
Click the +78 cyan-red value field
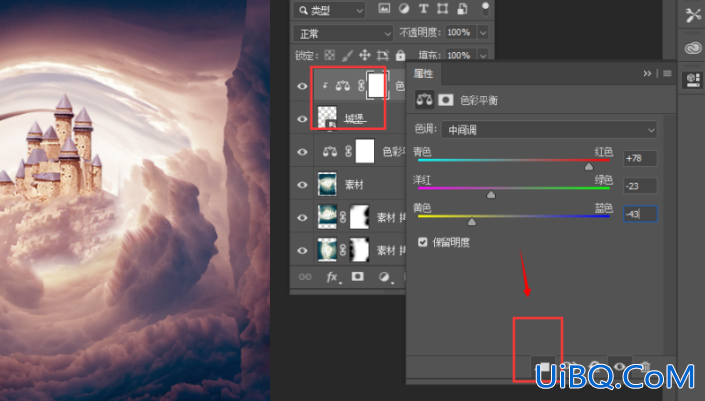tap(640, 158)
